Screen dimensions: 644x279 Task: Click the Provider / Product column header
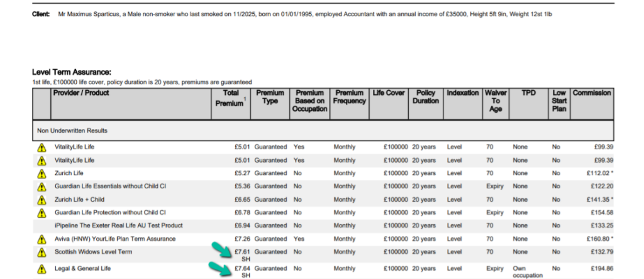(x=81, y=93)
